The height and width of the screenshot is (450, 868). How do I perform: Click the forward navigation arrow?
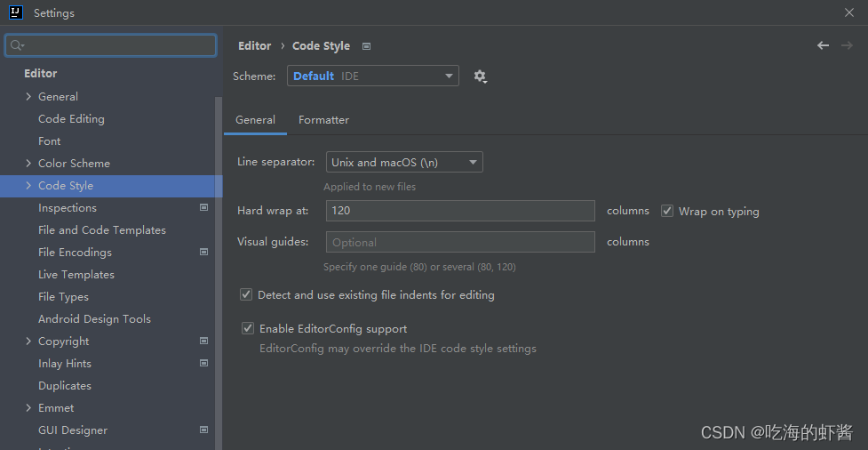pyautogui.click(x=847, y=45)
